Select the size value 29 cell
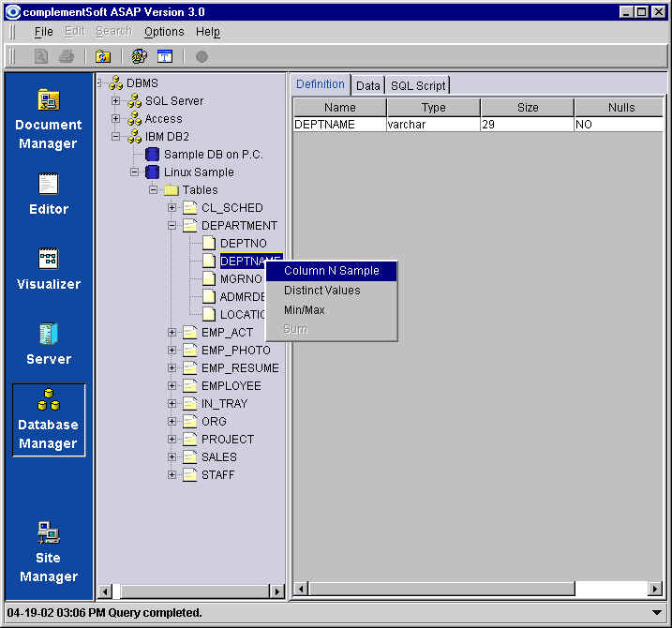Screen dimensions: 672x628 click(x=527, y=125)
